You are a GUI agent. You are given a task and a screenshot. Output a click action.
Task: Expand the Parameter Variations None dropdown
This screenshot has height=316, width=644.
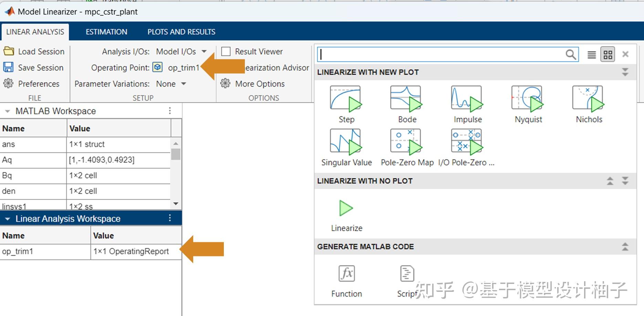184,84
